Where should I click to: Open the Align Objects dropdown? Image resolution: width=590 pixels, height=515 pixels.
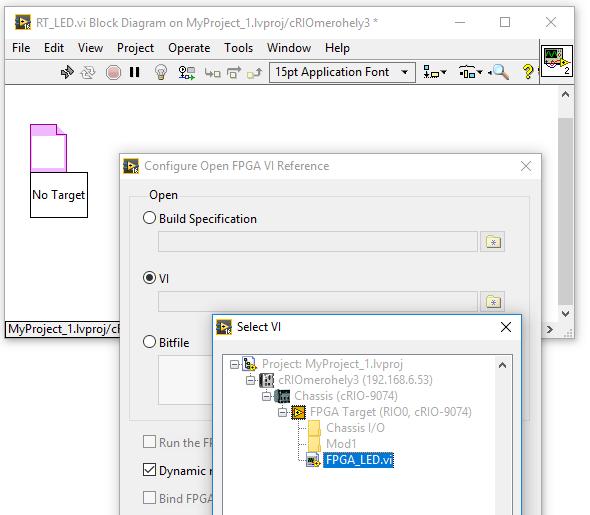(x=435, y=71)
